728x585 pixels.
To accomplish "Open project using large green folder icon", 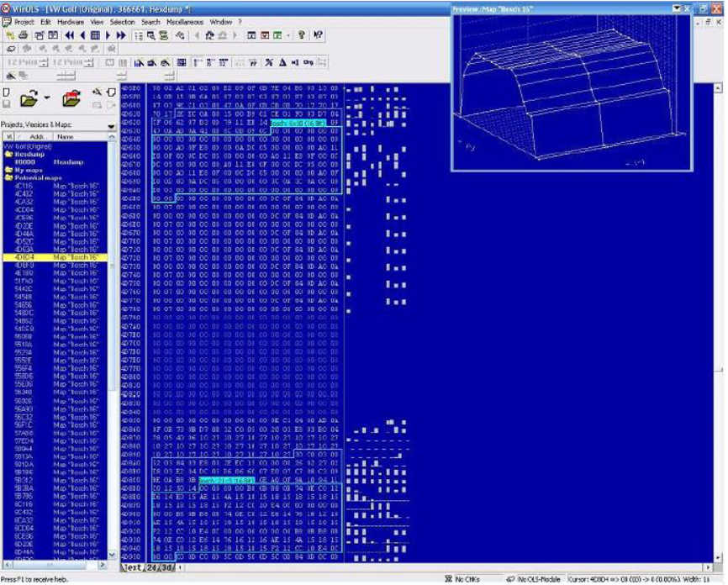I will 29,99.
